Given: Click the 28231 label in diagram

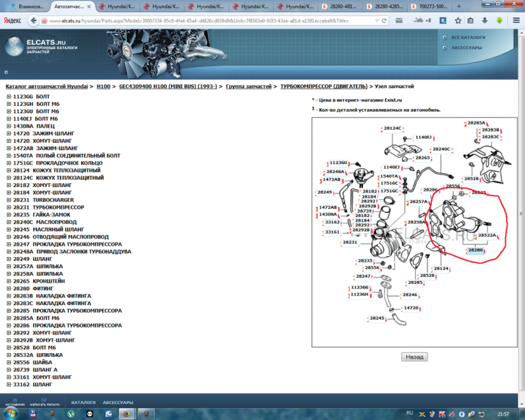Looking at the screenshot, I should [350, 242].
